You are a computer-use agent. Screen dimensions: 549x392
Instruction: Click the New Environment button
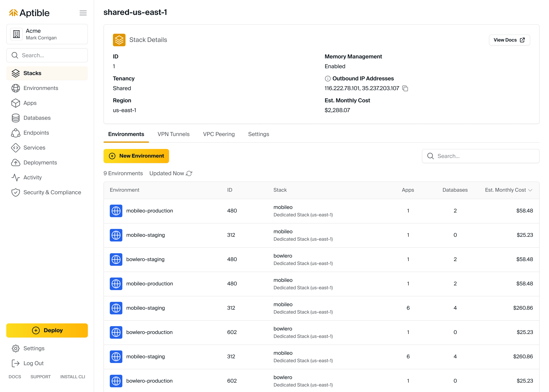tap(136, 156)
